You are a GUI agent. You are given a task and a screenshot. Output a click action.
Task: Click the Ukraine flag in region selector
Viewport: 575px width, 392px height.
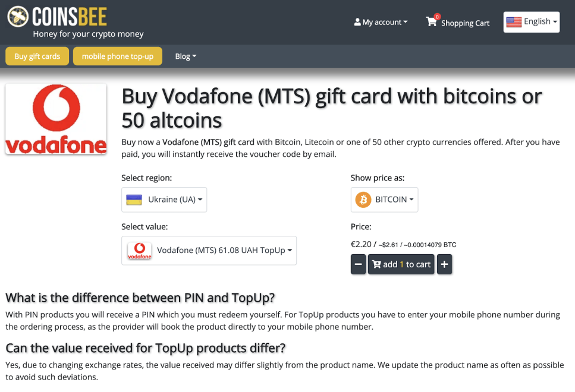pyautogui.click(x=134, y=200)
